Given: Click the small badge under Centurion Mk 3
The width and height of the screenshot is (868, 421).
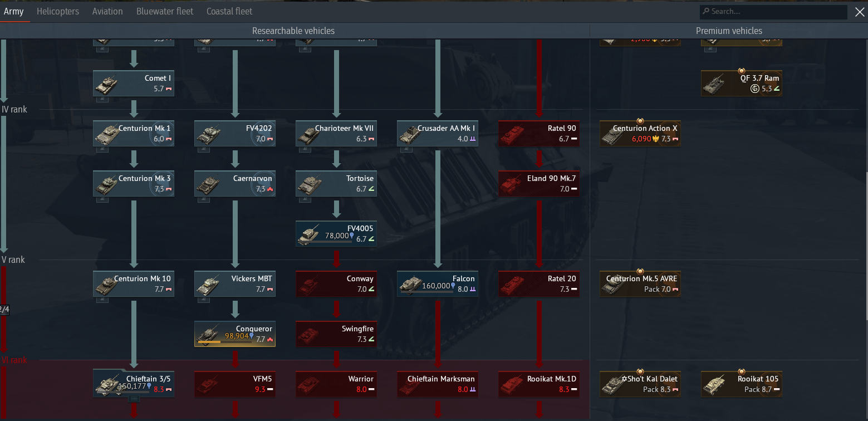Looking at the screenshot, I should (102, 199).
